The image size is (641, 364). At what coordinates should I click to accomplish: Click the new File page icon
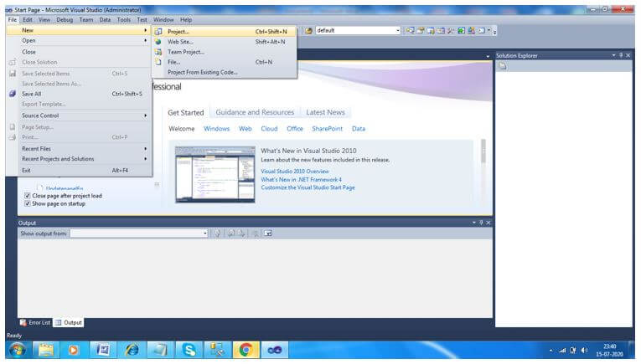158,62
